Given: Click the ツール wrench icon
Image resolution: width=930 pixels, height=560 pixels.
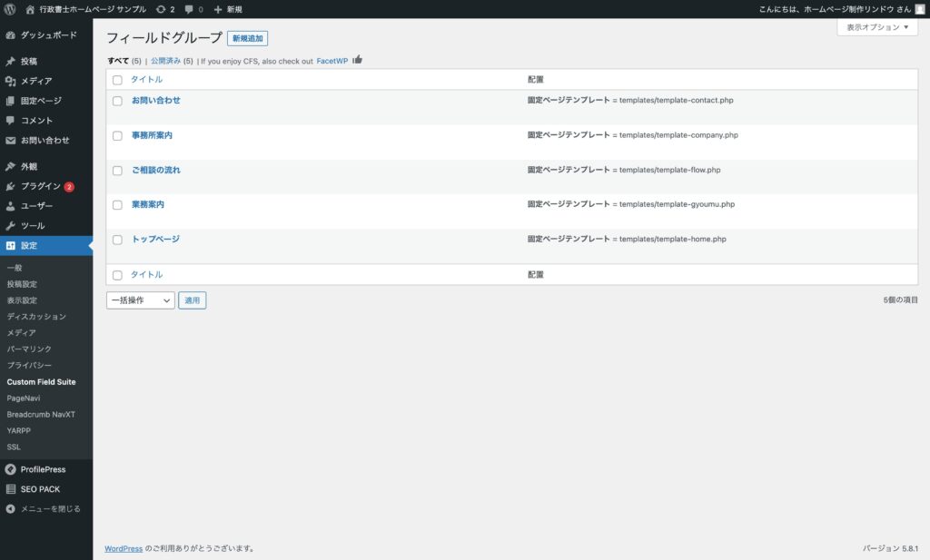Looking at the screenshot, I should (10, 226).
